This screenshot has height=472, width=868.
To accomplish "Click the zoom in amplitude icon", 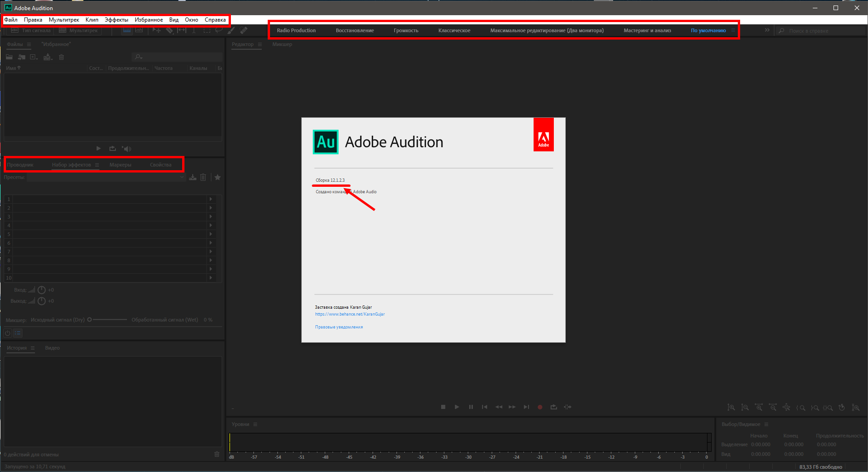I will point(731,408).
